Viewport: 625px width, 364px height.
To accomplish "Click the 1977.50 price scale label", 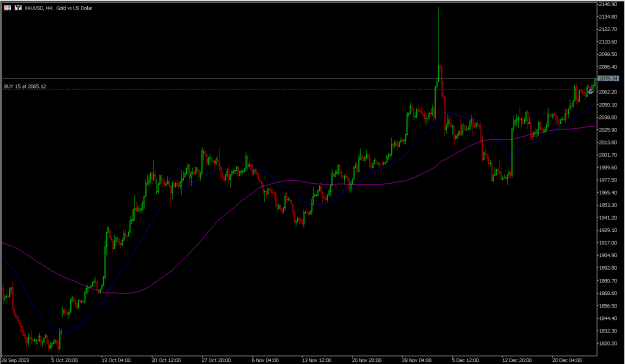I will (608, 180).
